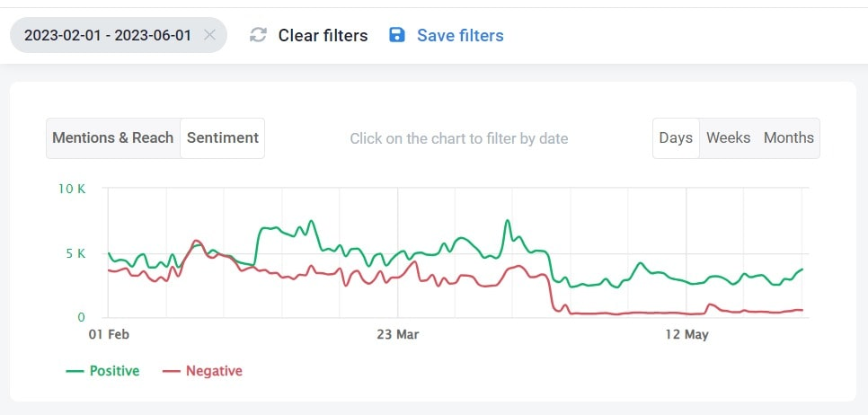Clear filters text button
868x415 pixels.
click(323, 35)
